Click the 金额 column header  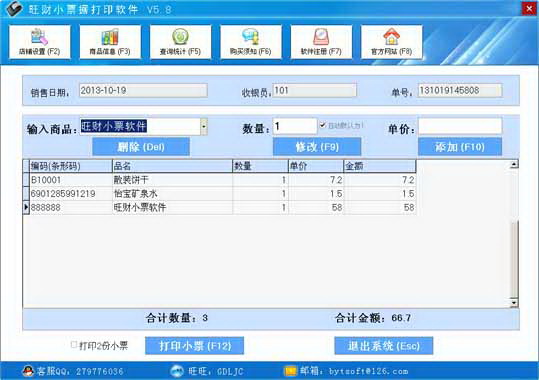(380, 166)
